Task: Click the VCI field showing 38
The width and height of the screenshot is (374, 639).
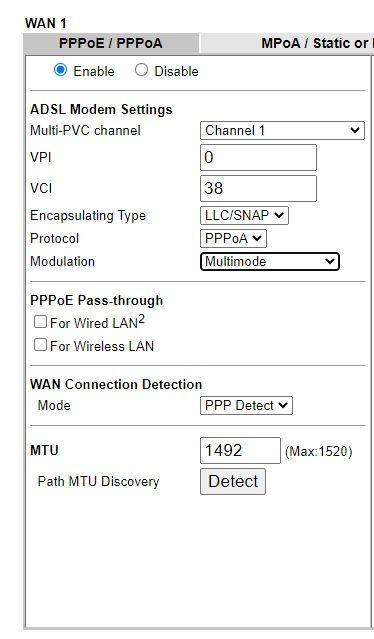Action: [258, 188]
